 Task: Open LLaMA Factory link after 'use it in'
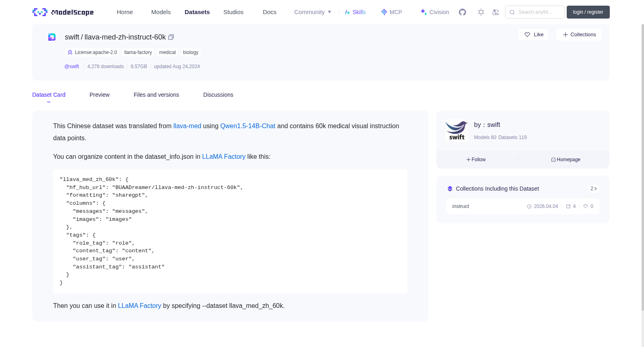coord(139,306)
